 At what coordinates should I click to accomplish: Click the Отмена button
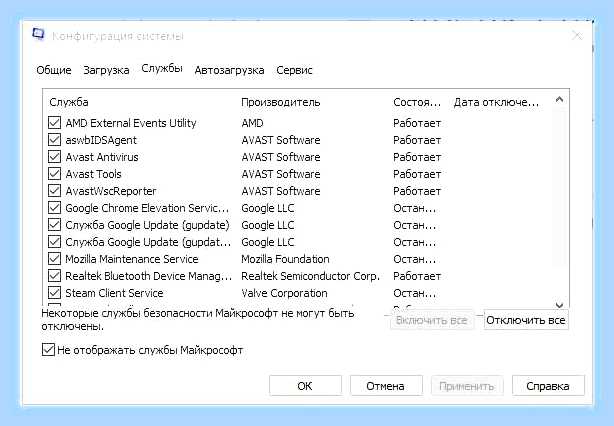[x=386, y=386]
